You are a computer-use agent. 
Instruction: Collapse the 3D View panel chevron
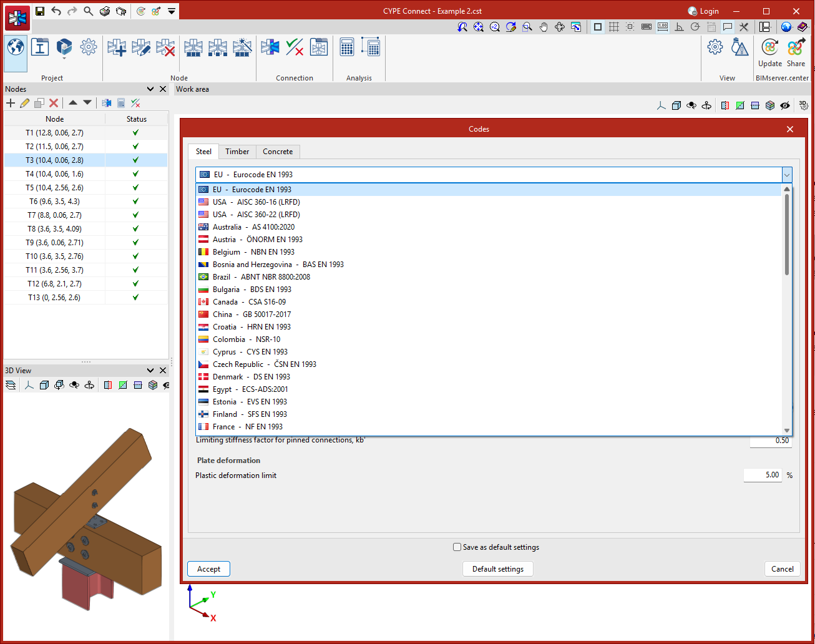pyautogui.click(x=150, y=371)
